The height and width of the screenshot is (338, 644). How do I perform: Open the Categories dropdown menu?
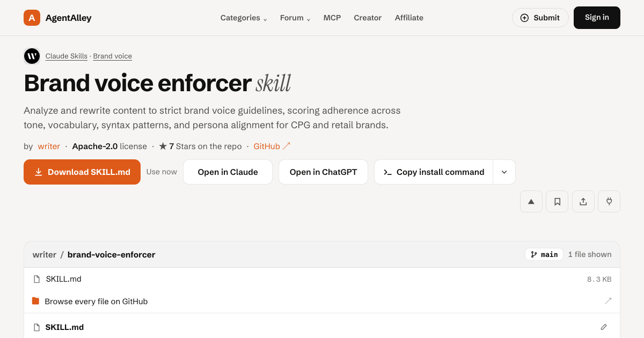pyautogui.click(x=244, y=18)
